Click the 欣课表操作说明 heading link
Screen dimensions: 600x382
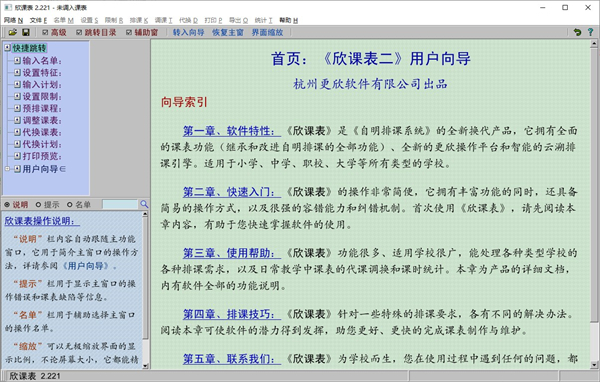(42, 221)
